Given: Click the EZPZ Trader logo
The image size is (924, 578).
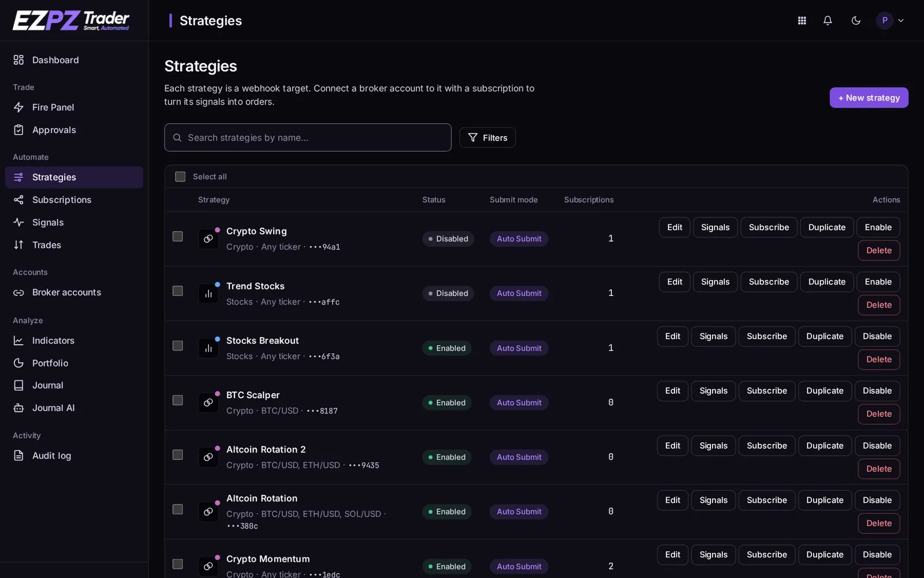Looking at the screenshot, I should [71, 21].
